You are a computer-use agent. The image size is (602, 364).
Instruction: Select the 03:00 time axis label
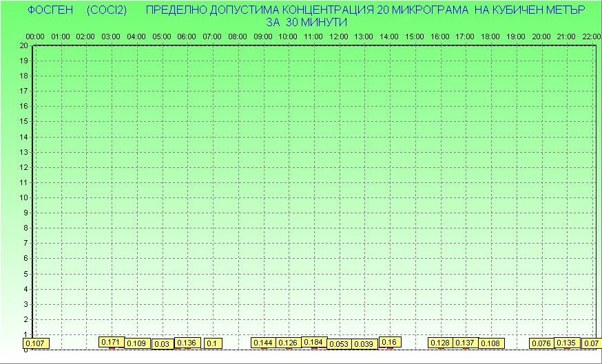click(111, 37)
